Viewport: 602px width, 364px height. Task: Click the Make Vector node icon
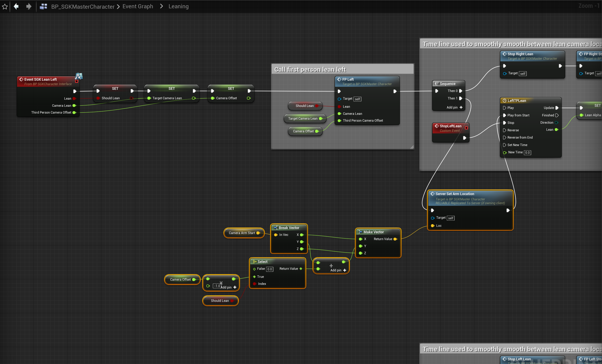click(360, 232)
